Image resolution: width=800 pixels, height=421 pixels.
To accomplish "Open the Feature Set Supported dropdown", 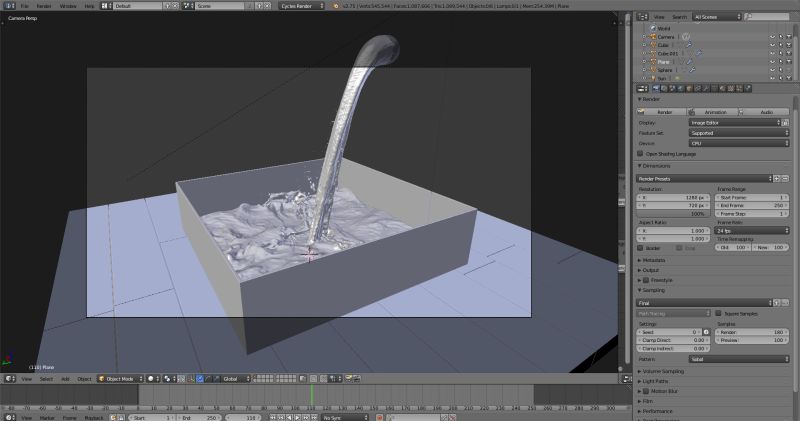I will coord(739,133).
